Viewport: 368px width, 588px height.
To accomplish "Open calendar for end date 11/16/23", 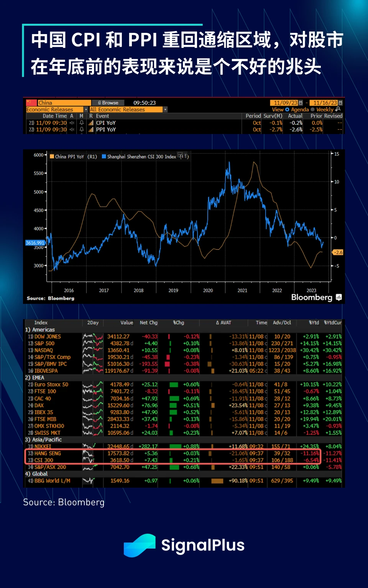I will coord(340,103).
